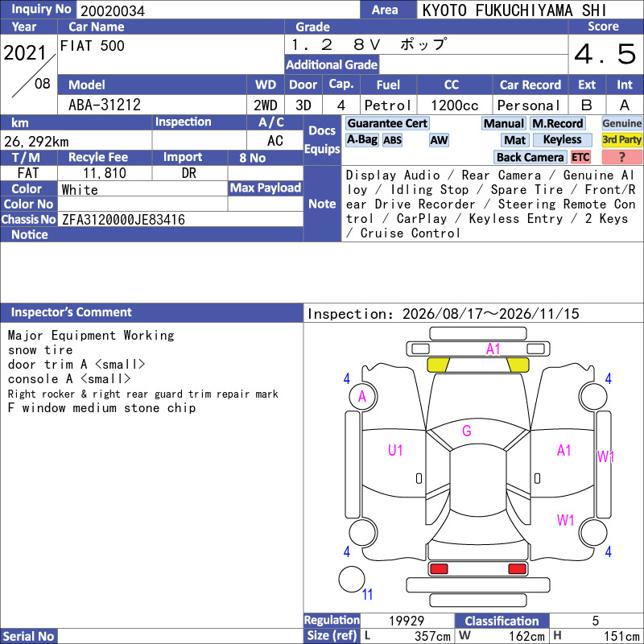
Task: Click the yellow 3rd Party badge
Action: tap(621, 139)
